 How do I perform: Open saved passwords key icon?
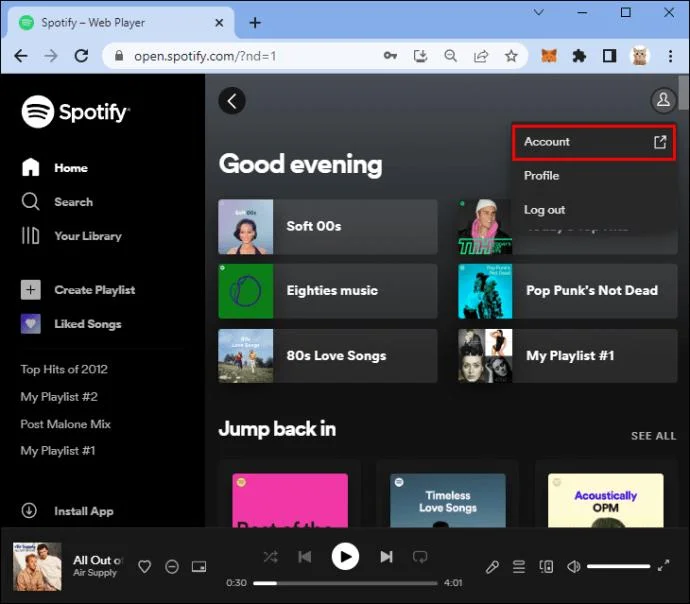[390, 56]
